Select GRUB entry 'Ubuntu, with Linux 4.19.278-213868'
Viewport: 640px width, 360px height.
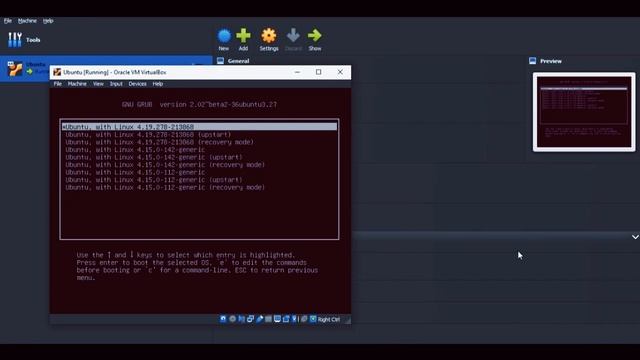click(200, 127)
